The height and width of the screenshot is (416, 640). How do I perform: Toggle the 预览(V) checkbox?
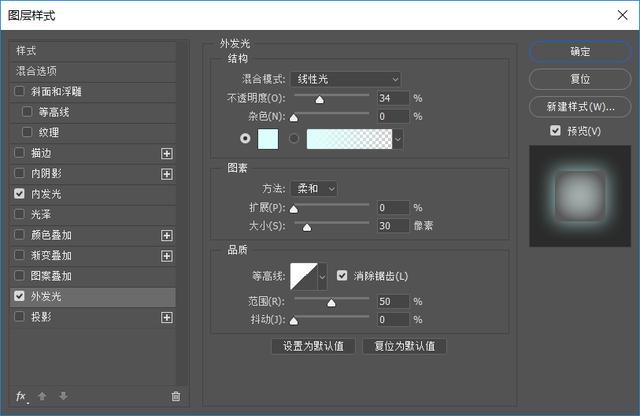click(555, 131)
